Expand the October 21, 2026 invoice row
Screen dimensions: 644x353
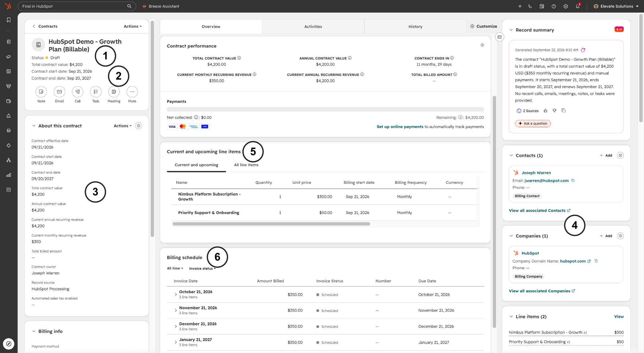pos(175,294)
